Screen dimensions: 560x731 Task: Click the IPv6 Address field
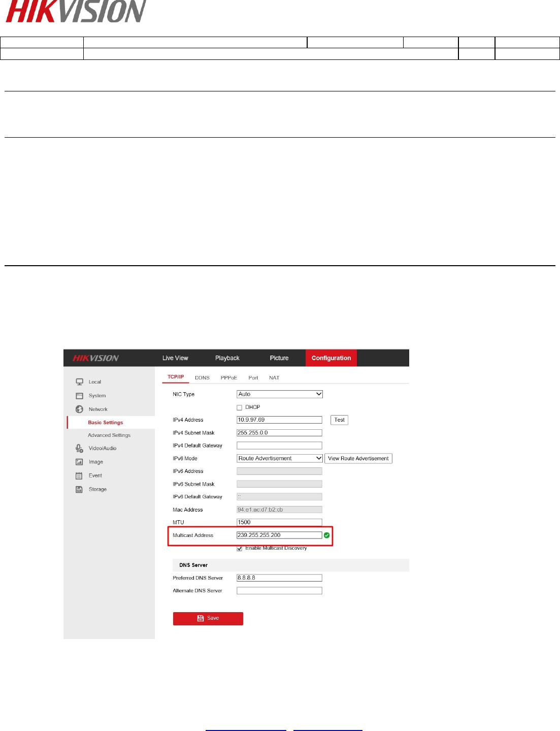279,471
